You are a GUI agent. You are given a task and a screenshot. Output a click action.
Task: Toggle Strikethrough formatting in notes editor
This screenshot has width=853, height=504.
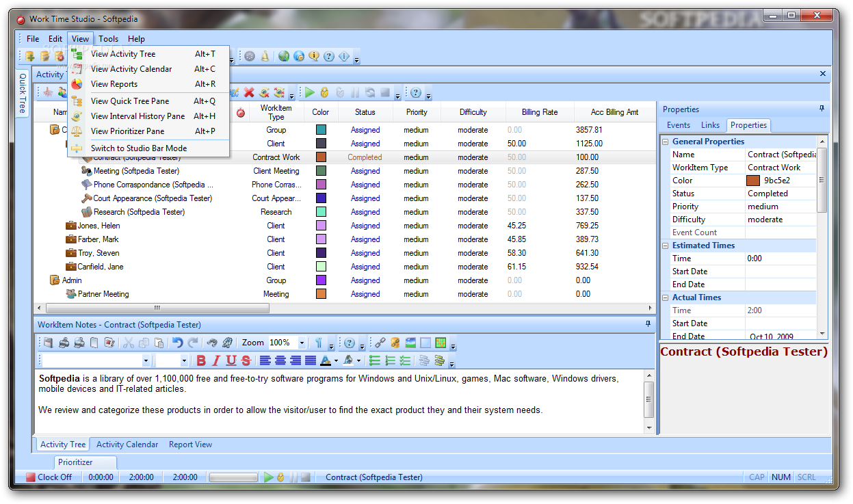pos(246,360)
